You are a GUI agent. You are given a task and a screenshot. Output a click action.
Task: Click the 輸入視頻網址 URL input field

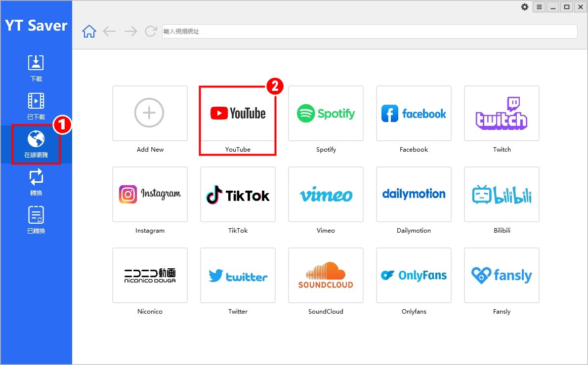[x=370, y=31]
